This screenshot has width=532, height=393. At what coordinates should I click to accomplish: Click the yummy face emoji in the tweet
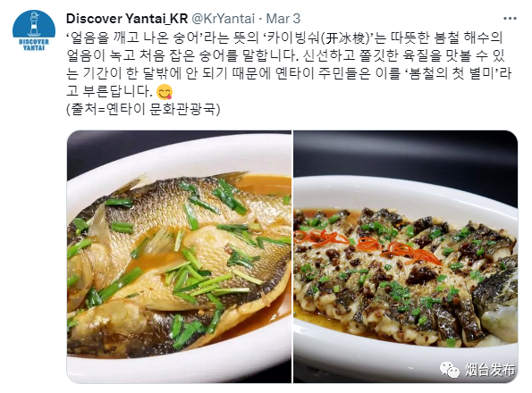[x=165, y=91]
